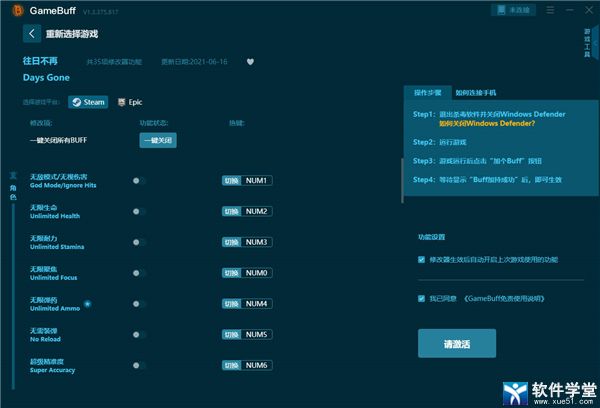Click the info badge next to Unlimited Ammo
Viewport: 600px width, 408px height.
88,302
